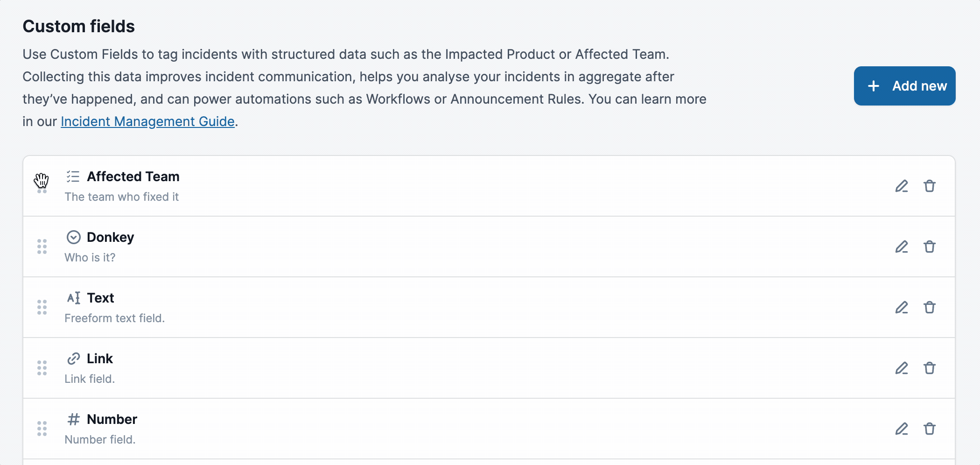Grab the drag handle for Donkey row
Image resolution: width=980 pixels, height=465 pixels.
tap(42, 247)
